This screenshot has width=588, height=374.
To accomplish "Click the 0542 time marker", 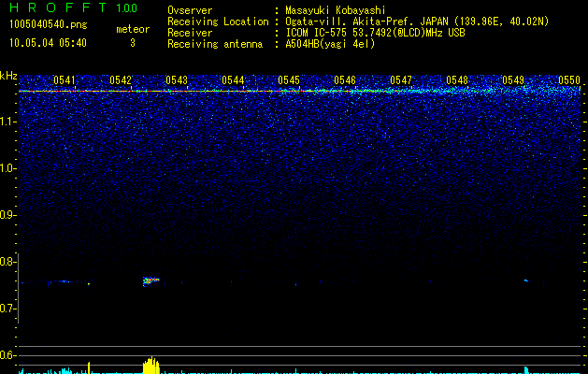I will tap(121, 80).
